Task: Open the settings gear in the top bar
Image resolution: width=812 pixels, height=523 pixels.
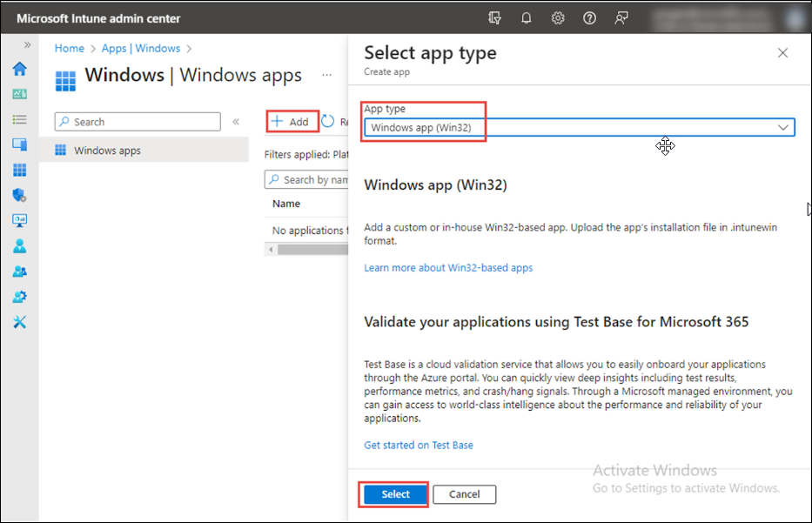Action: coord(557,17)
